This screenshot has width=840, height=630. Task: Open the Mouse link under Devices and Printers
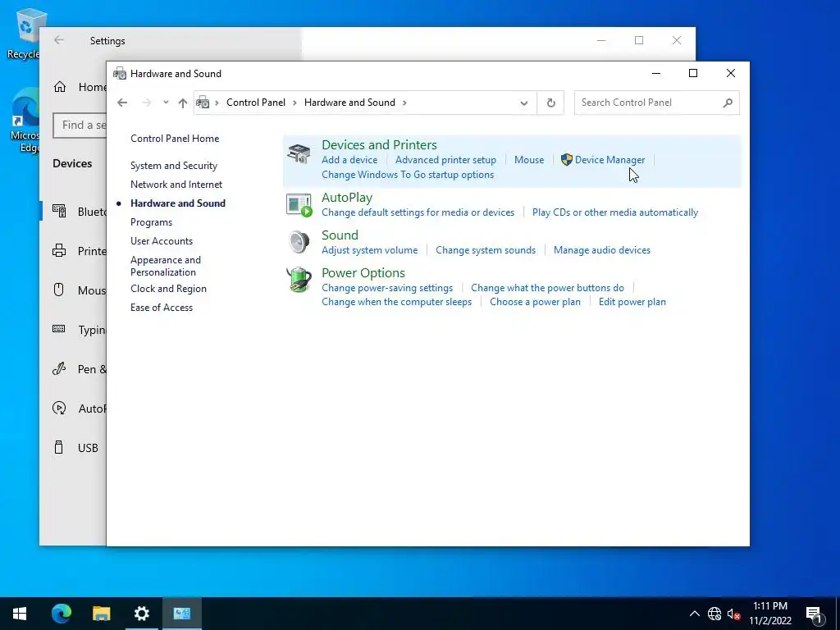[529, 160]
